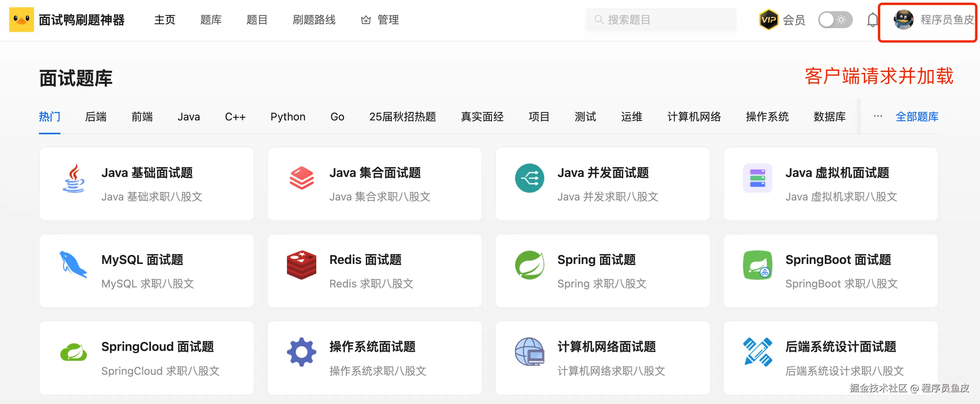Viewport: 980px width, 404px height.
Task: Click the 'SpringBoot 求职八股文' description
Action: [842, 284]
